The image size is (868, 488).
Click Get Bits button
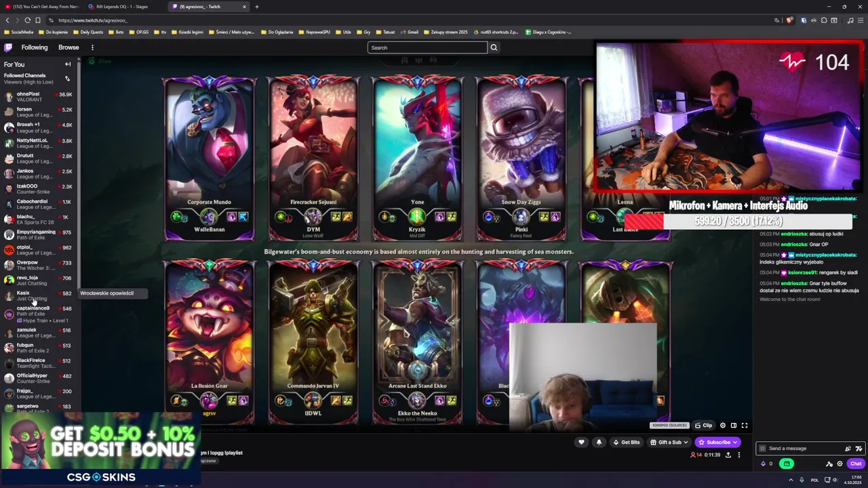pyautogui.click(x=627, y=442)
